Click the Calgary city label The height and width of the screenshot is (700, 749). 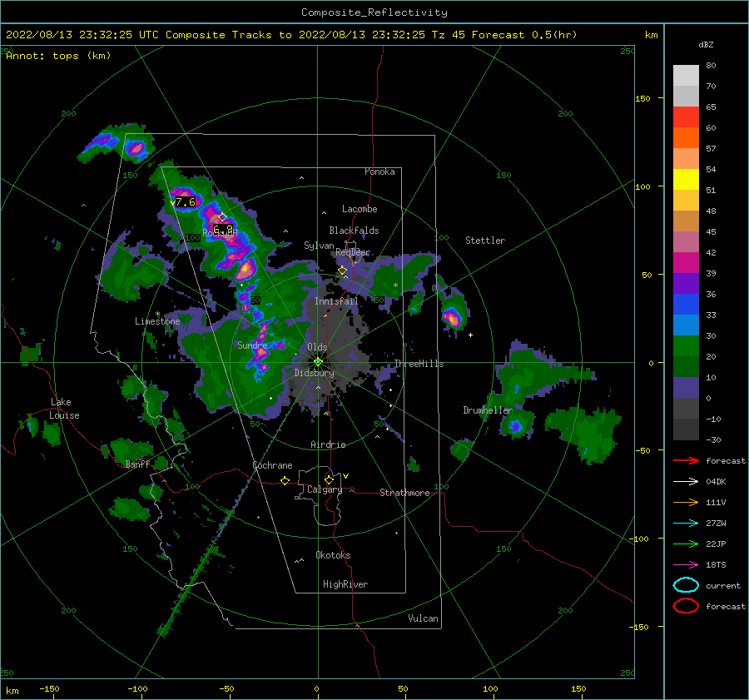click(x=325, y=489)
